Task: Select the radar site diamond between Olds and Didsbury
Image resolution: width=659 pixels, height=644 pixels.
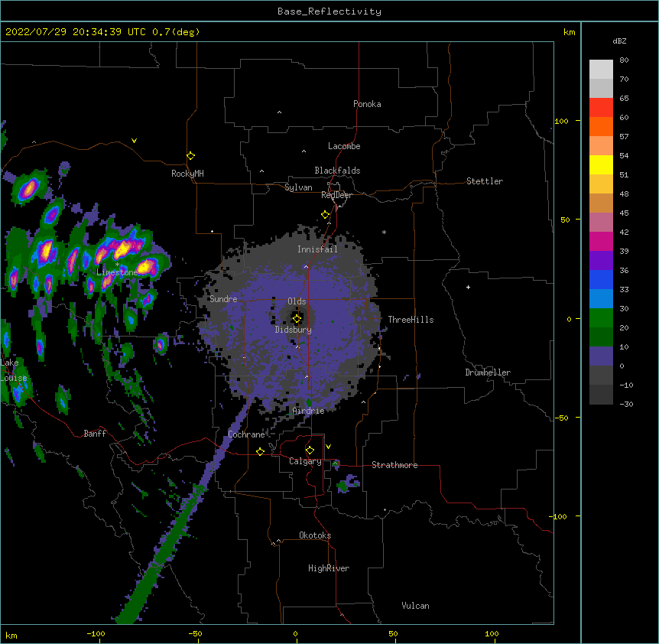Action: pyautogui.click(x=297, y=319)
